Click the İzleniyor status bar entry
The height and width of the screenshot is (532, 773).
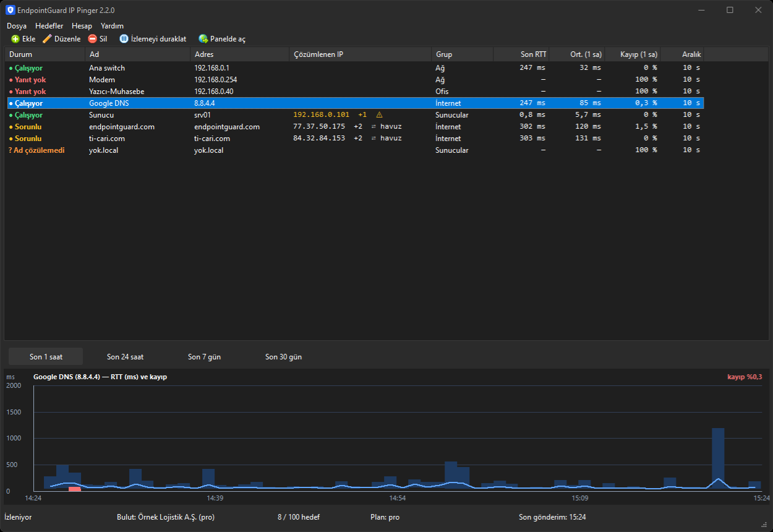18,517
